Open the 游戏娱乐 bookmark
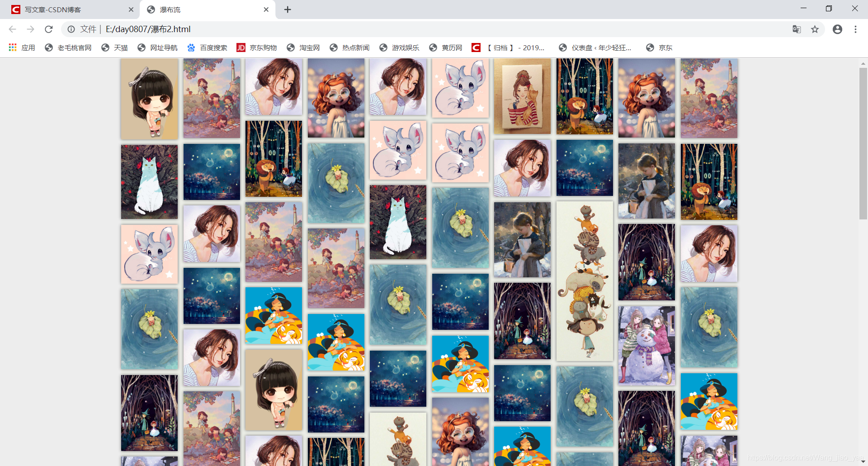Image resolution: width=868 pixels, height=466 pixels. point(399,48)
